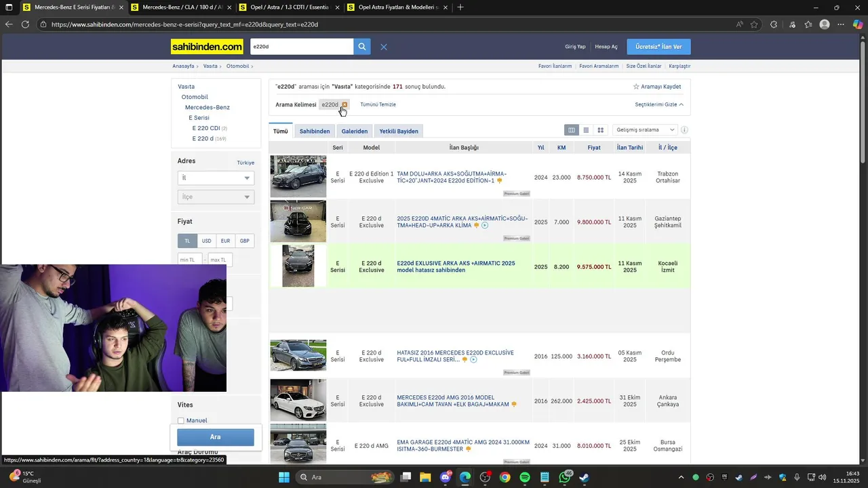Open the browser profile avatar

(825, 24)
